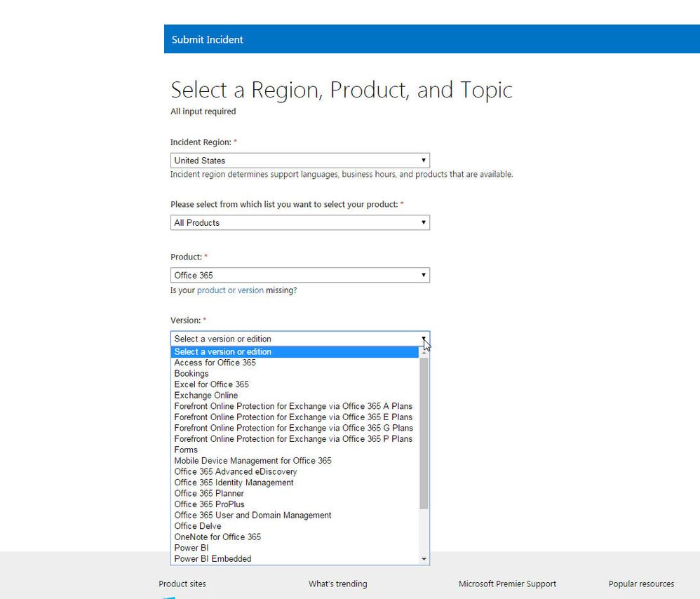Select Power BI Embedded version
This screenshot has width=700, height=599.
coord(295,559)
